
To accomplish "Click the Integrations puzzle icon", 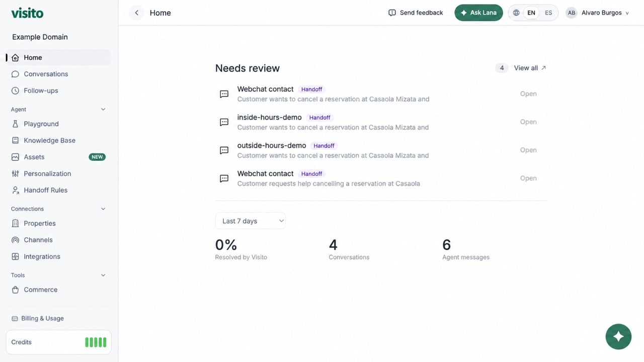I will [15, 256].
